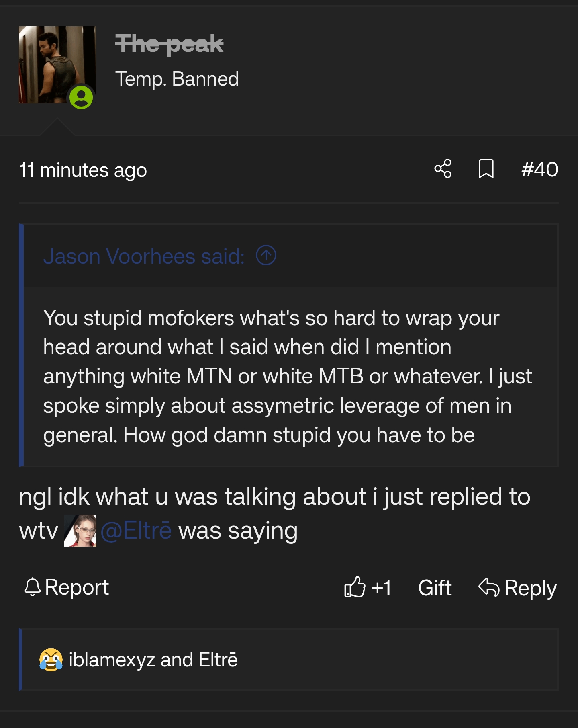Viewport: 578px width, 728px height.
Task: Click the laughing emoji reaction icon
Action: pos(51,659)
